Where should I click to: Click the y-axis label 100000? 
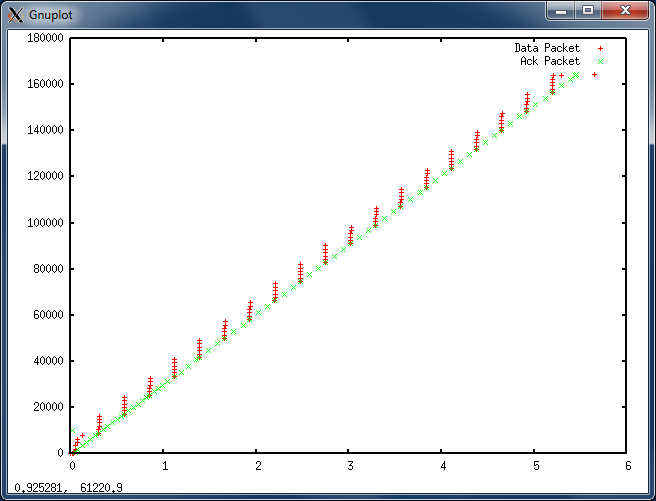coord(45,222)
